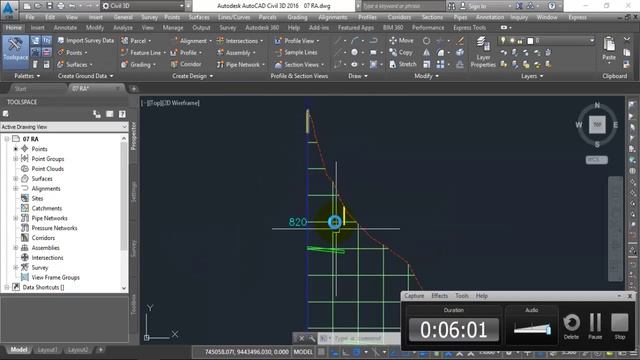Screen dimensions: 640x360
Task: Select View Frame Groups tree item
Action: (56, 277)
